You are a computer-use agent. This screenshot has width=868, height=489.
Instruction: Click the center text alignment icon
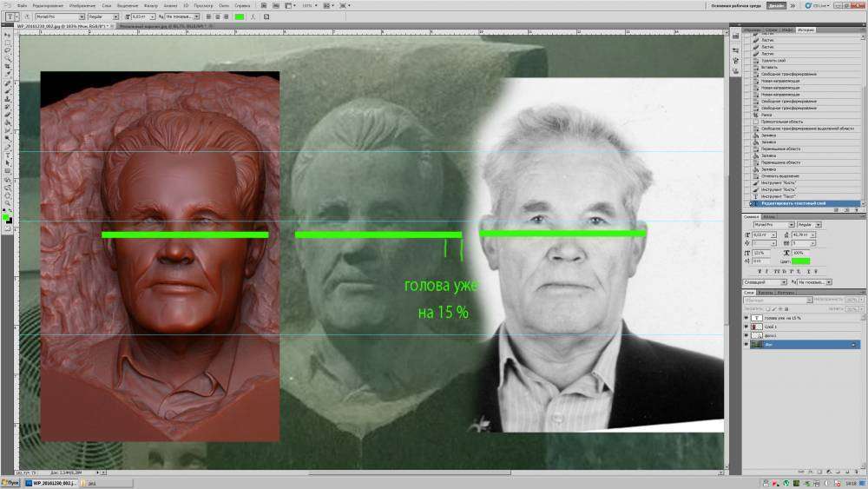(x=217, y=17)
